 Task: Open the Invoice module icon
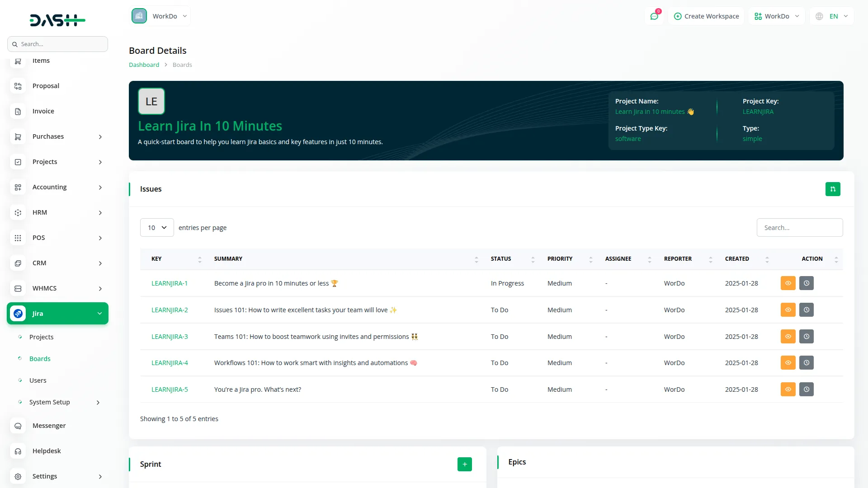18,111
